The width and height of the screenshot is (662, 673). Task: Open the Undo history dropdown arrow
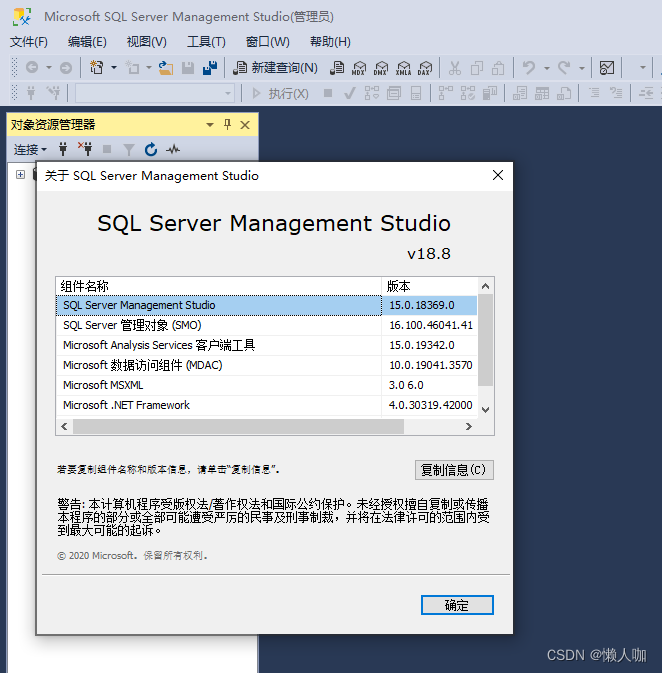[547, 68]
